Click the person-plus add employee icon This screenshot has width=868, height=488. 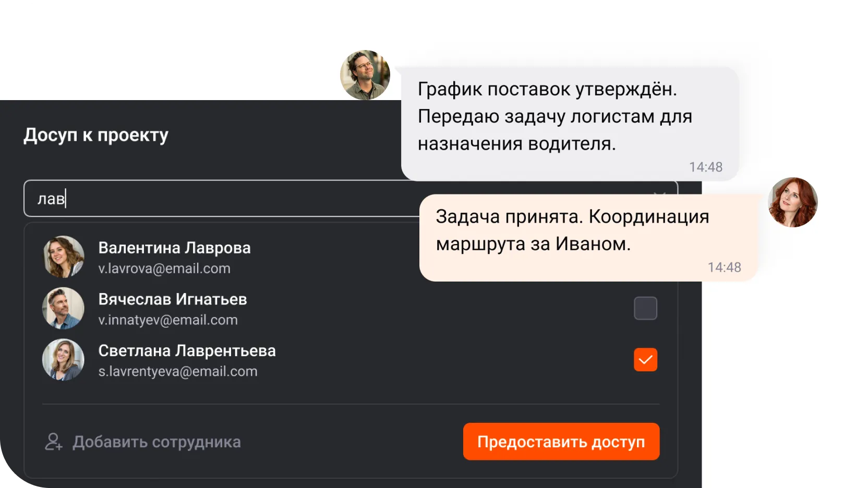click(54, 442)
